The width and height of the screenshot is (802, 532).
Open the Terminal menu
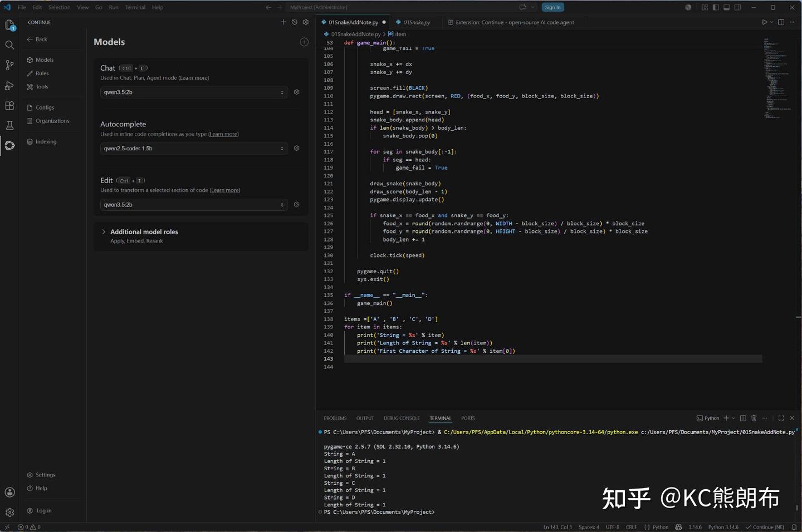(135, 7)
